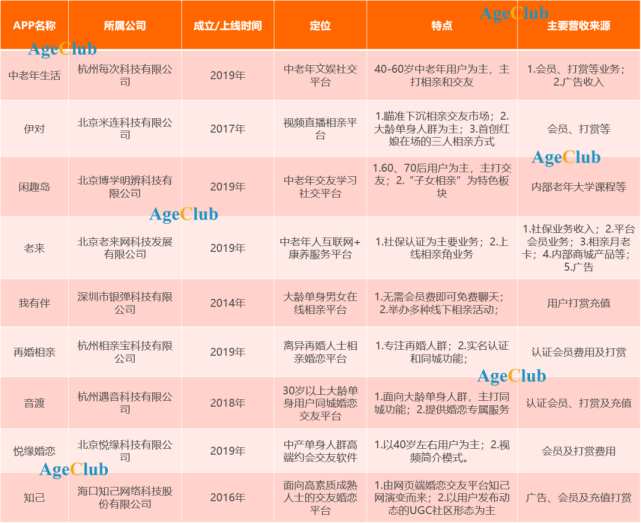Click feature cell starting '40-60岁中老年用户为主'
This screenshot has width=641, height=523.
click(442, 75)
